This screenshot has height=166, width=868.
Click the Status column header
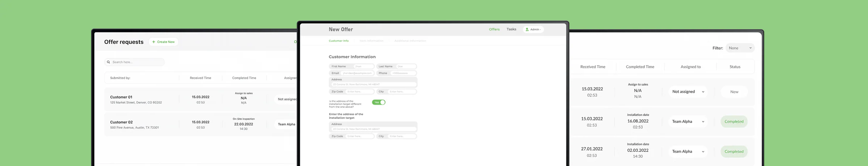735,67
